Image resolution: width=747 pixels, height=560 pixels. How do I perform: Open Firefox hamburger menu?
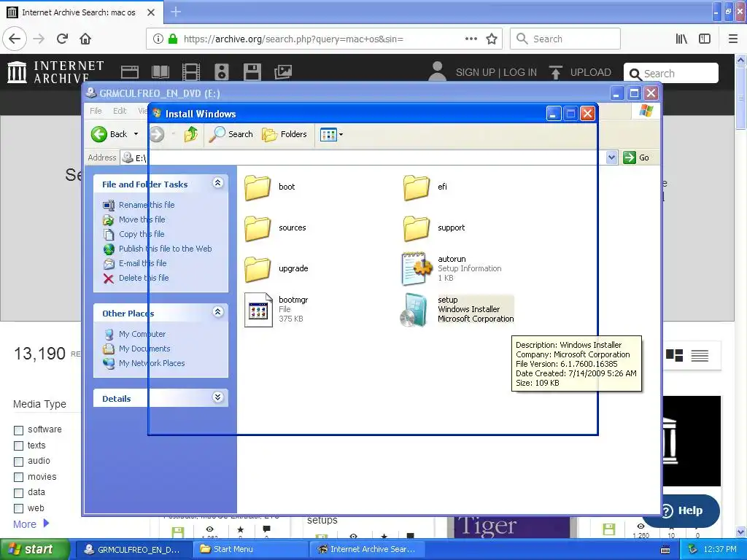[733, 39]
